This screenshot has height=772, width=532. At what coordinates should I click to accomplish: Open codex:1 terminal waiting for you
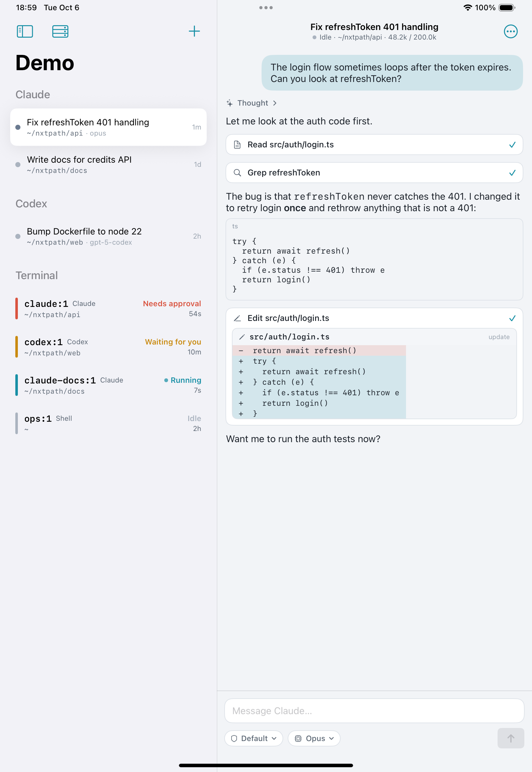(x=108, y=347)
